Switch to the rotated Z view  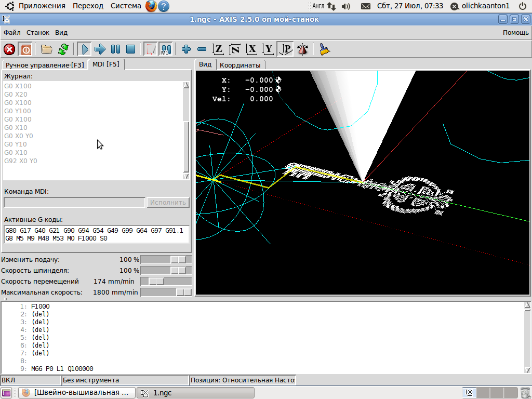coord(234,49)
